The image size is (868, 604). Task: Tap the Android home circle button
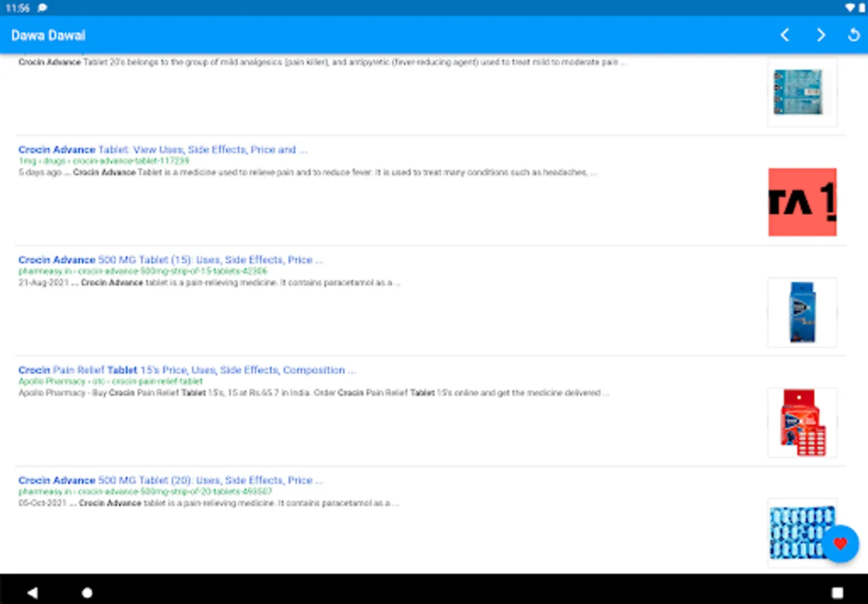[x=87, y=592]
